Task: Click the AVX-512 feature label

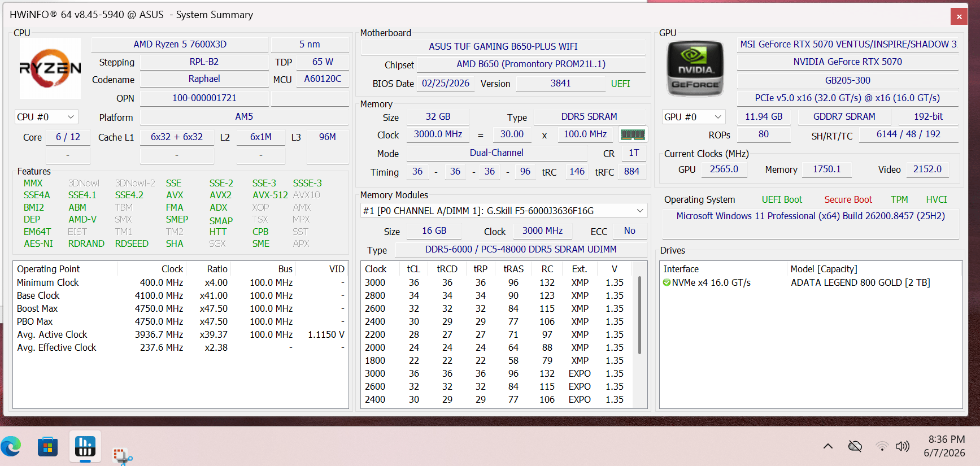Action: (270, 195)
